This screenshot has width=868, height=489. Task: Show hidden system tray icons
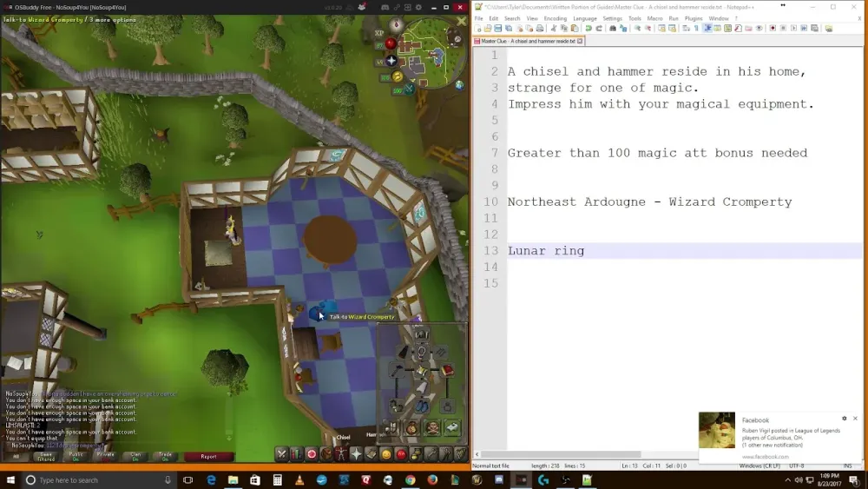787,479
